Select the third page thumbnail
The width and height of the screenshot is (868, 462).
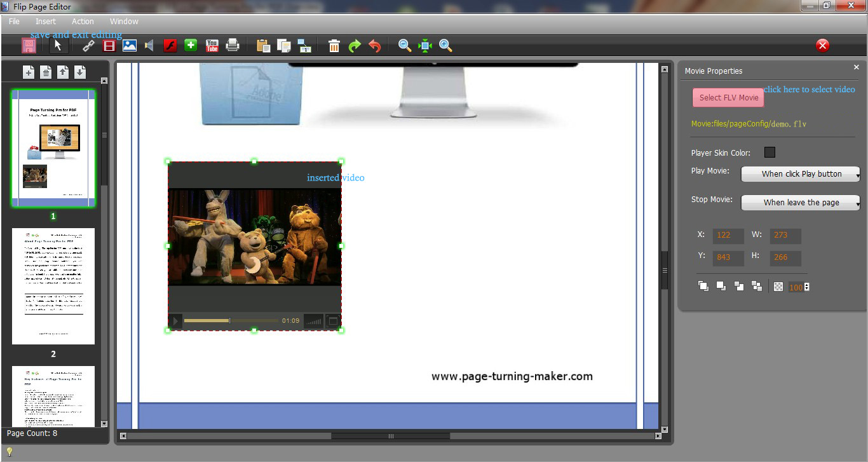click(53, 396)
